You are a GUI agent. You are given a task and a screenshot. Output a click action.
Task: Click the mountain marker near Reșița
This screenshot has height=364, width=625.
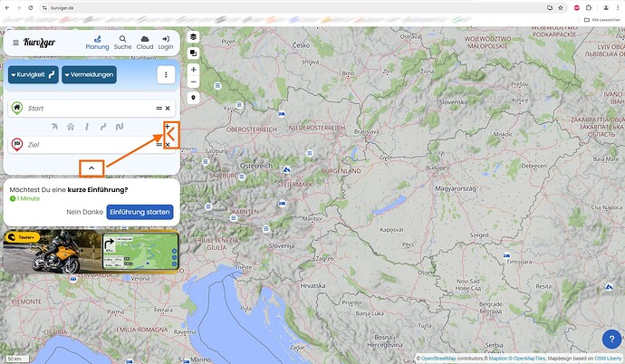tap(609, 287)
